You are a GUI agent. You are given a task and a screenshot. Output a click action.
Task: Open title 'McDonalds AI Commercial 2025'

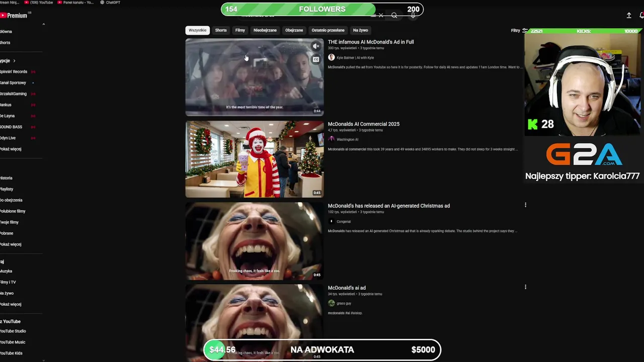(x=364, y=124)
